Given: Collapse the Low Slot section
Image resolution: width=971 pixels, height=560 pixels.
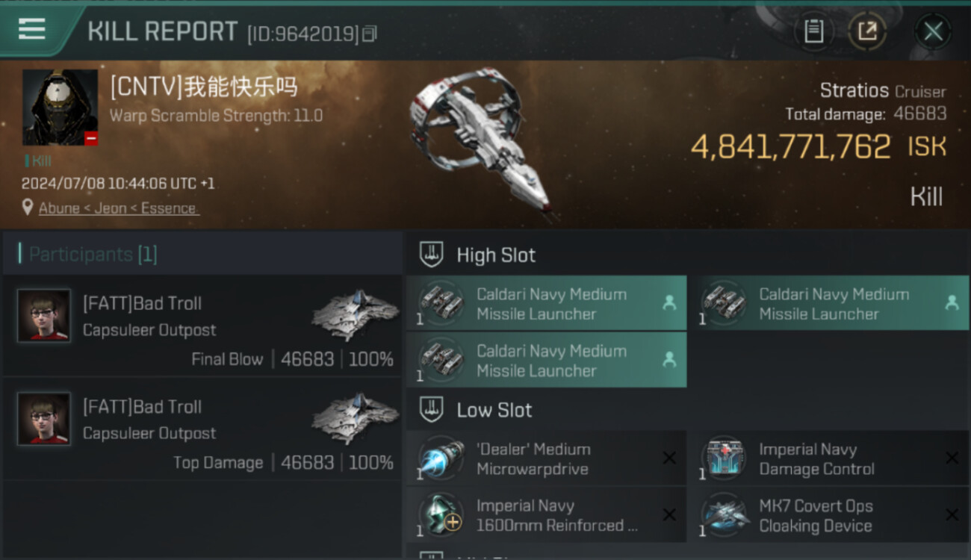Looking at the screenshot, I should pos(431,410).
